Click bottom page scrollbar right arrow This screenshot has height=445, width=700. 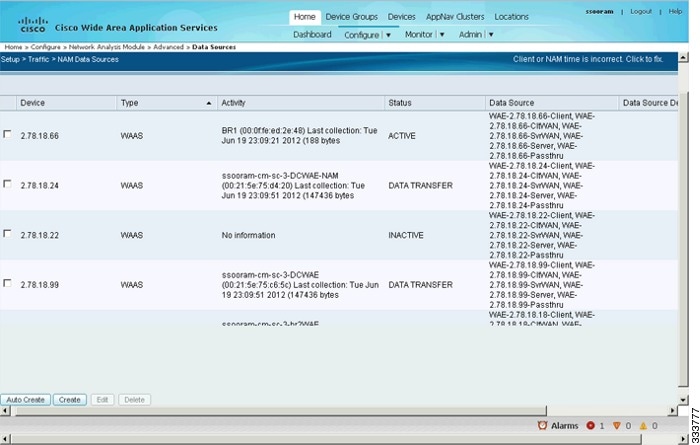click(683, 440)
